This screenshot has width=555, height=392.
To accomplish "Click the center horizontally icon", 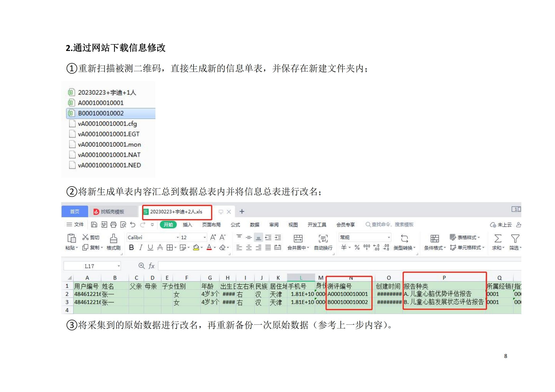I will click(249, 247).
